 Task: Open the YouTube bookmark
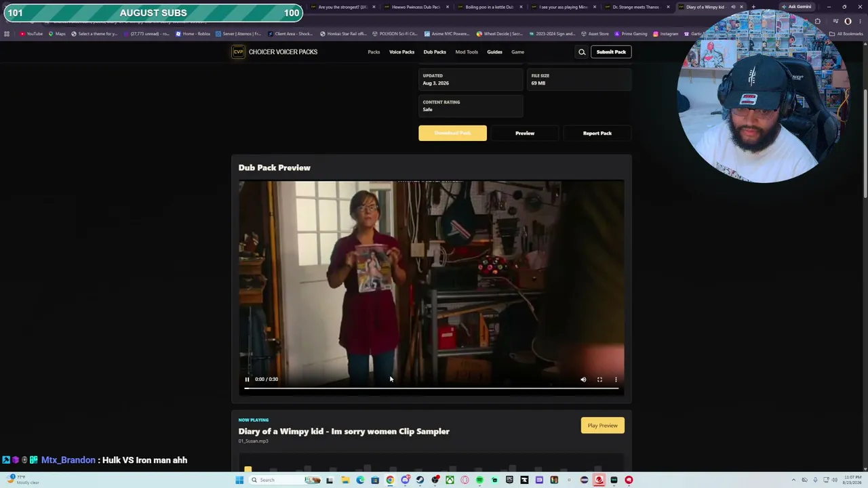pyautogui.click(x=31, y=34)
